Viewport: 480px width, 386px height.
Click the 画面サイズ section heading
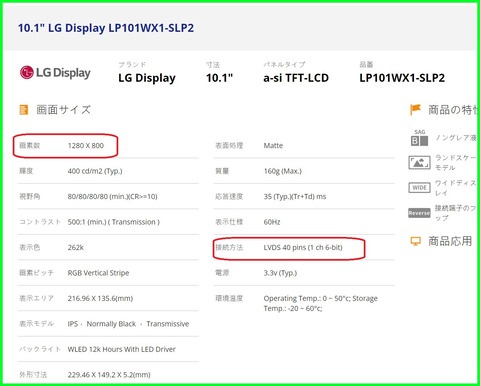tap(63, 110)
